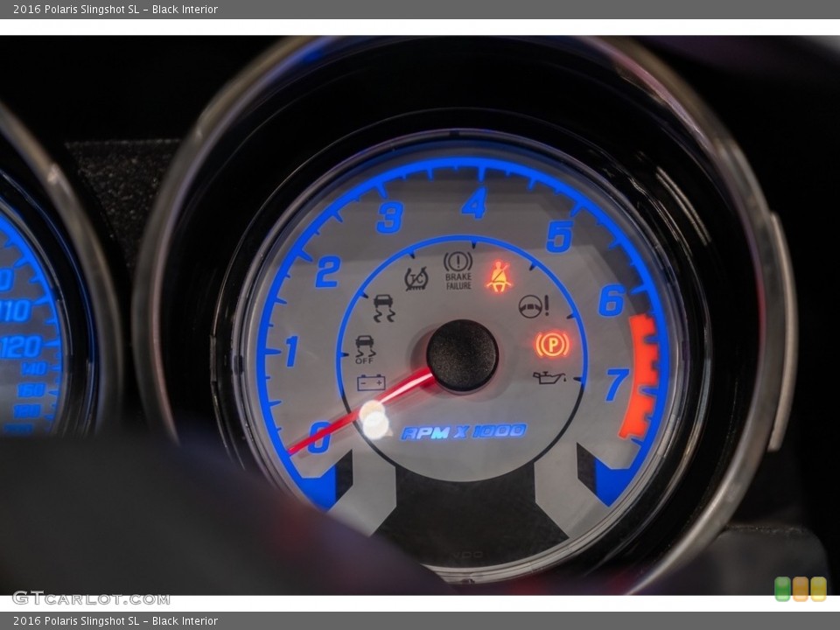The image size is (840, 630).
Task: Click the number 5 on the tachometer
Action: tap(559, 236)
